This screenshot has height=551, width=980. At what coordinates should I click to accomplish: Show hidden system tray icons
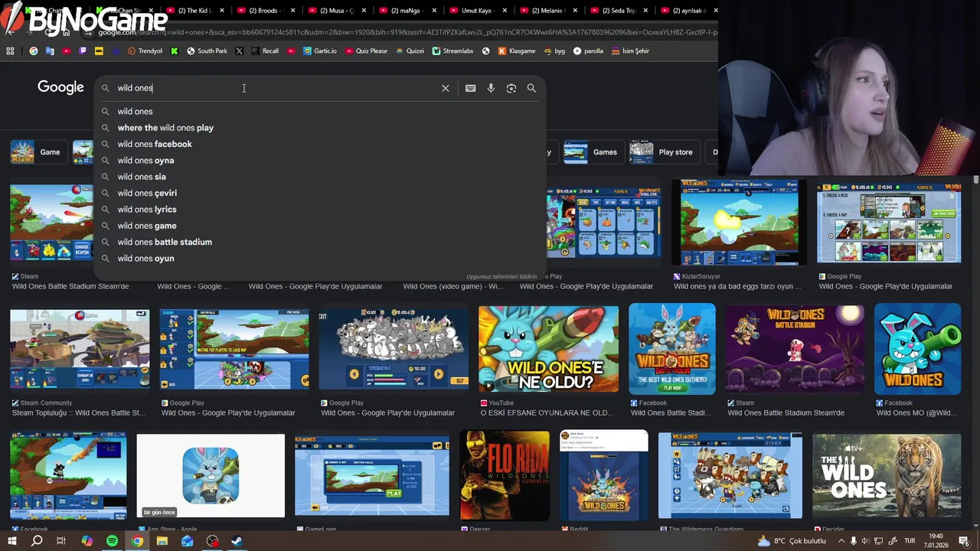(841, 541)
